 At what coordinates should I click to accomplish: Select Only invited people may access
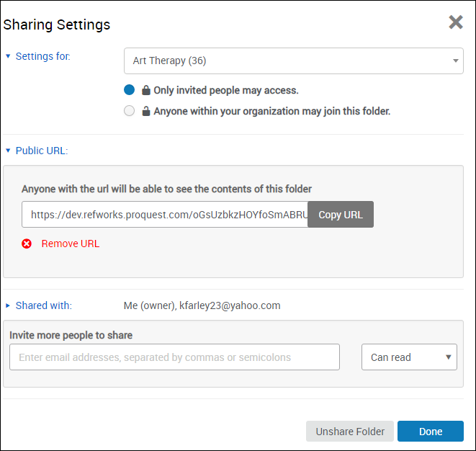point(130,90)
